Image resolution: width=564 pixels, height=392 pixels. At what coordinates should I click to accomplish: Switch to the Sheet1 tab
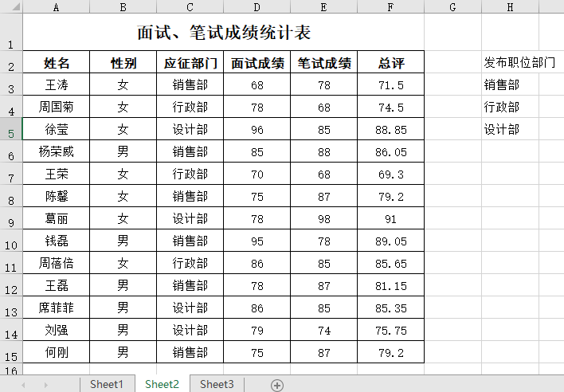click(x=107, y=384)
